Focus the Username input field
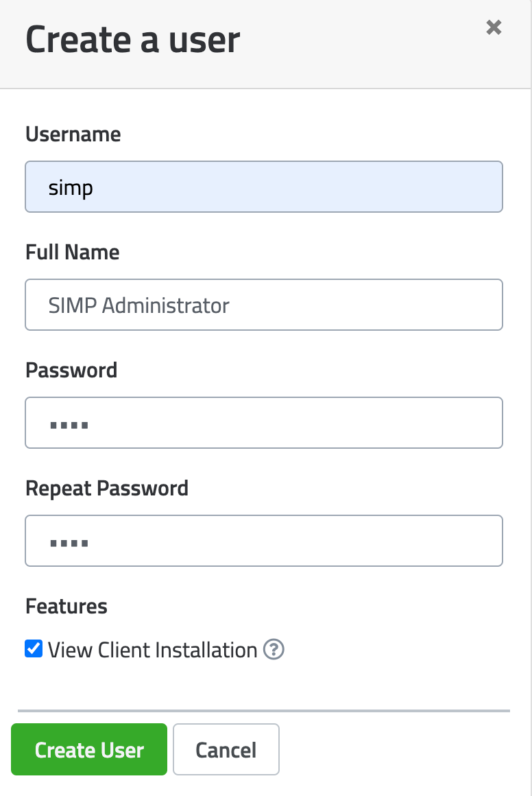 264,187
